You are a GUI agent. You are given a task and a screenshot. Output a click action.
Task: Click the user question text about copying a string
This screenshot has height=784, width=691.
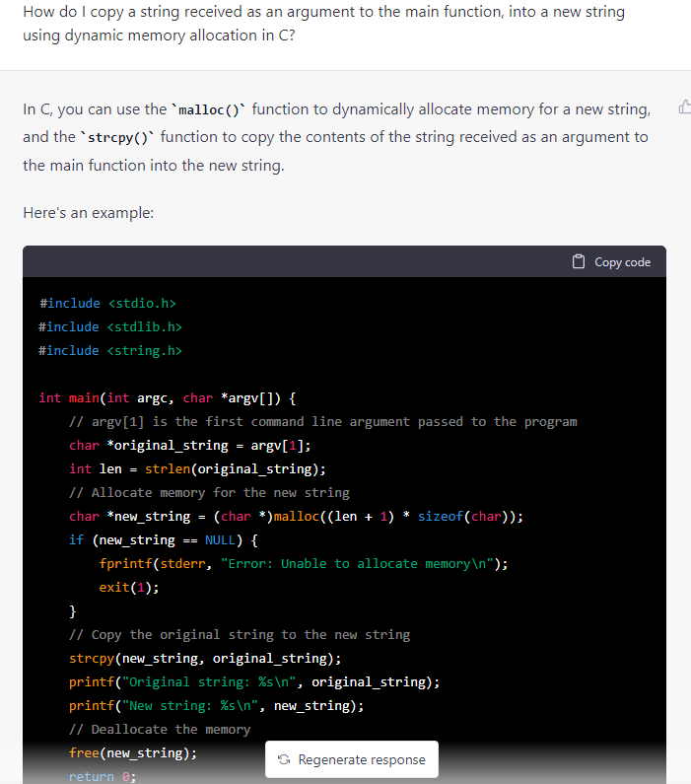point(323,24)
